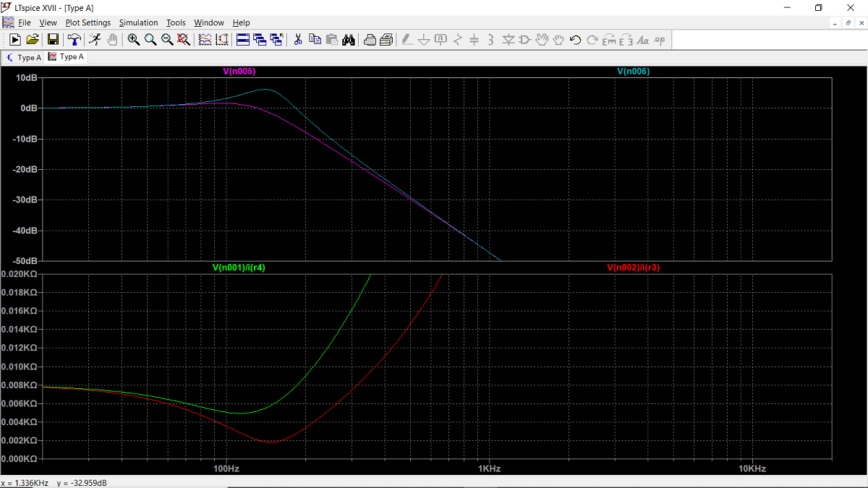
Task: Switch to the Type A waveform tab
Action: [67, 57]
